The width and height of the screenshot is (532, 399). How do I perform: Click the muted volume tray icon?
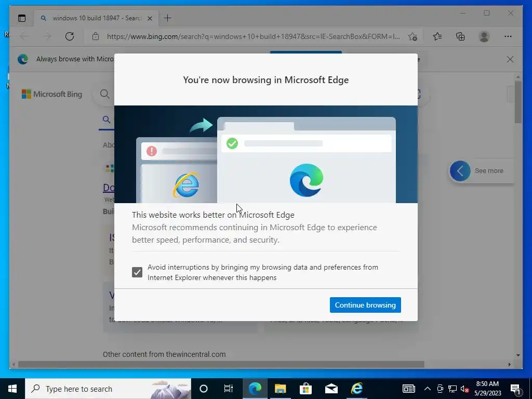coord(465,389)
